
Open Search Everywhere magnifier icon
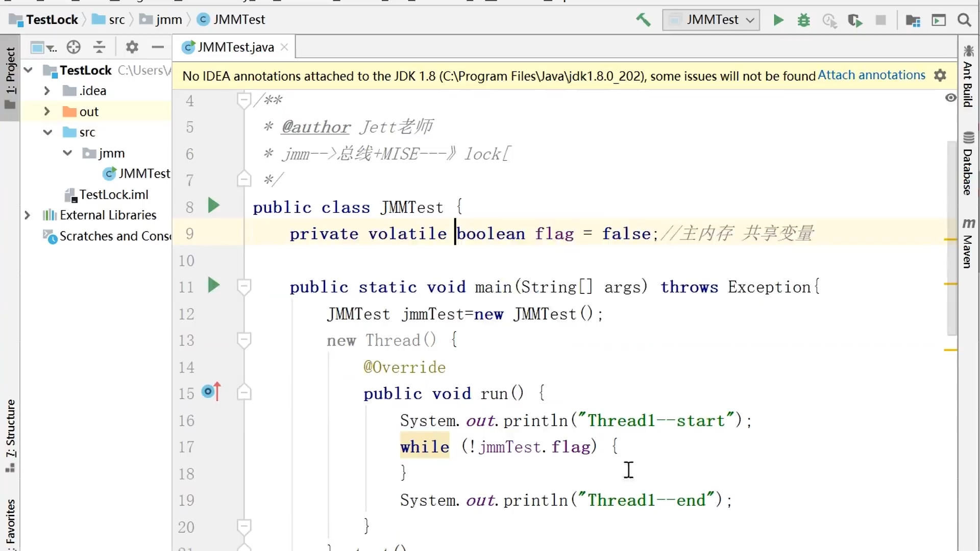point(964,20)
